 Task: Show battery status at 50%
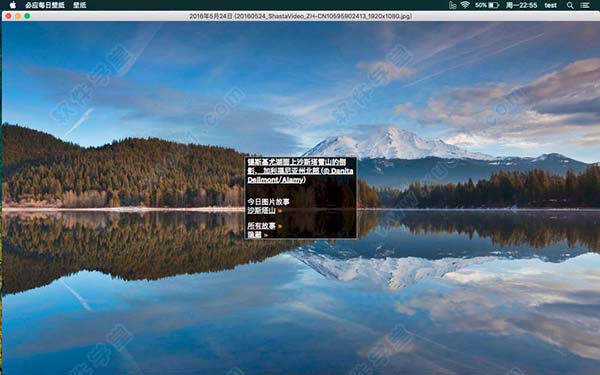(x=487, y=5)
